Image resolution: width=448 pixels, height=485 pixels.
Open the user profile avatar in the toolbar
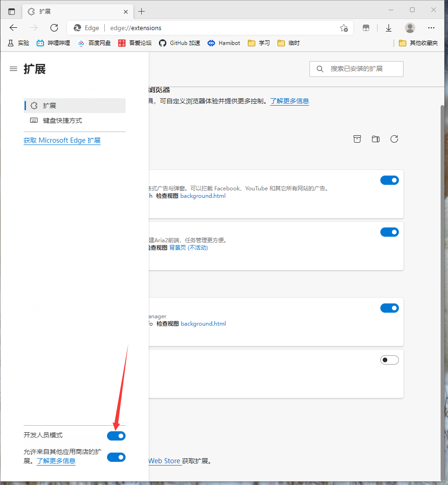click(x=410, y=28)
